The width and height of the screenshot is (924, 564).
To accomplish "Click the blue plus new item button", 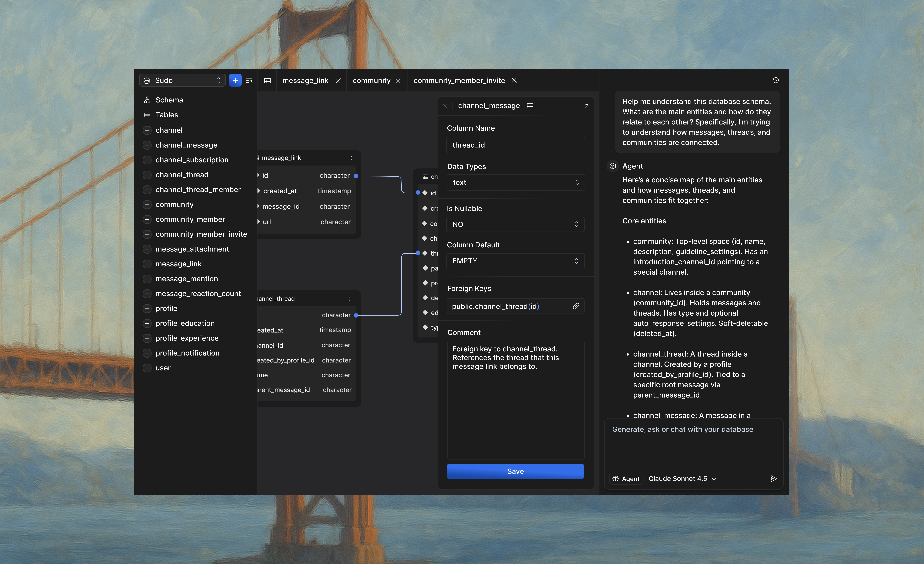I will [x=235, y=80].
